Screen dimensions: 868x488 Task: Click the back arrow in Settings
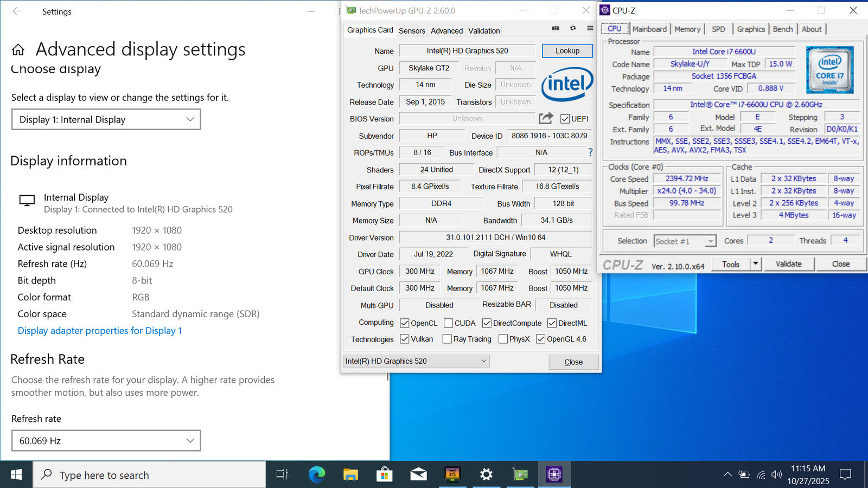(17, 11)
